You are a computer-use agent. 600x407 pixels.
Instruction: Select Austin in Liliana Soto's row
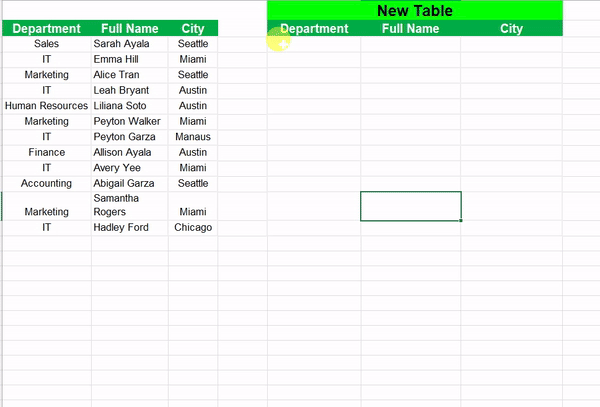(193, 106)
